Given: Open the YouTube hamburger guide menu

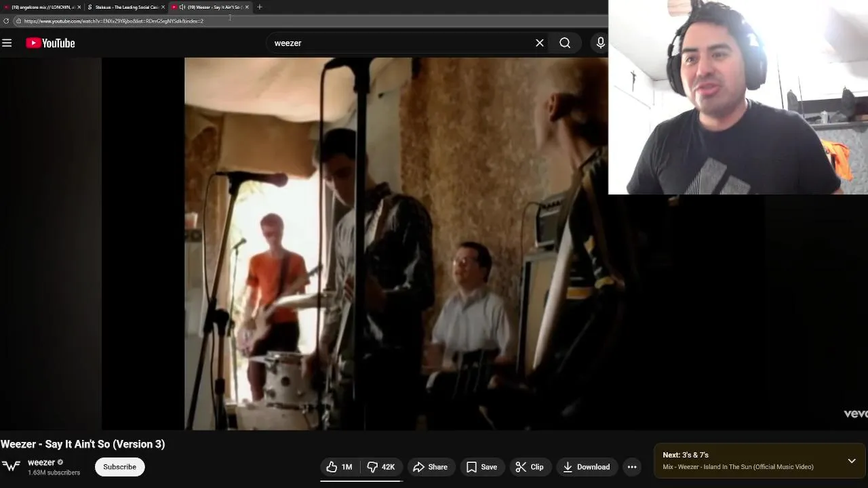Looking at the screenshot, I should [x=7, y=43].
